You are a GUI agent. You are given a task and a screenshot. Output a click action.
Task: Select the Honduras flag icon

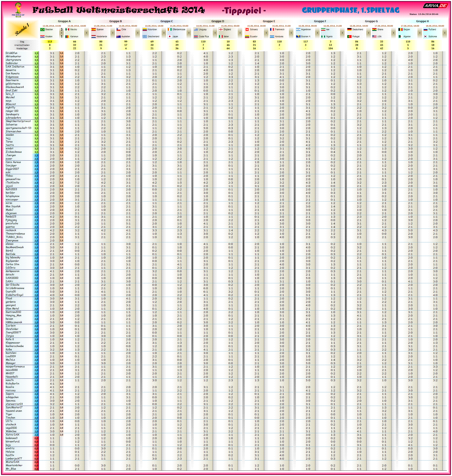(272, 37)
